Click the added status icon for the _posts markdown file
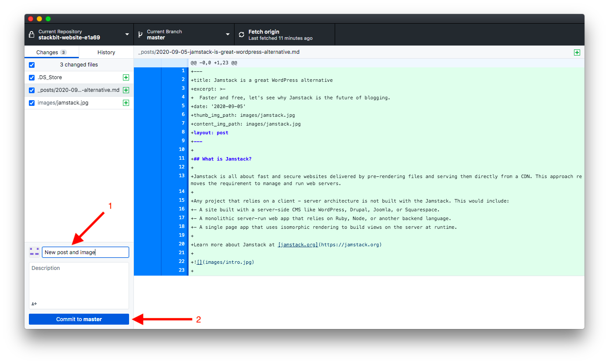The width and height of the screenshot is (609, 364). tap(126, 90)
